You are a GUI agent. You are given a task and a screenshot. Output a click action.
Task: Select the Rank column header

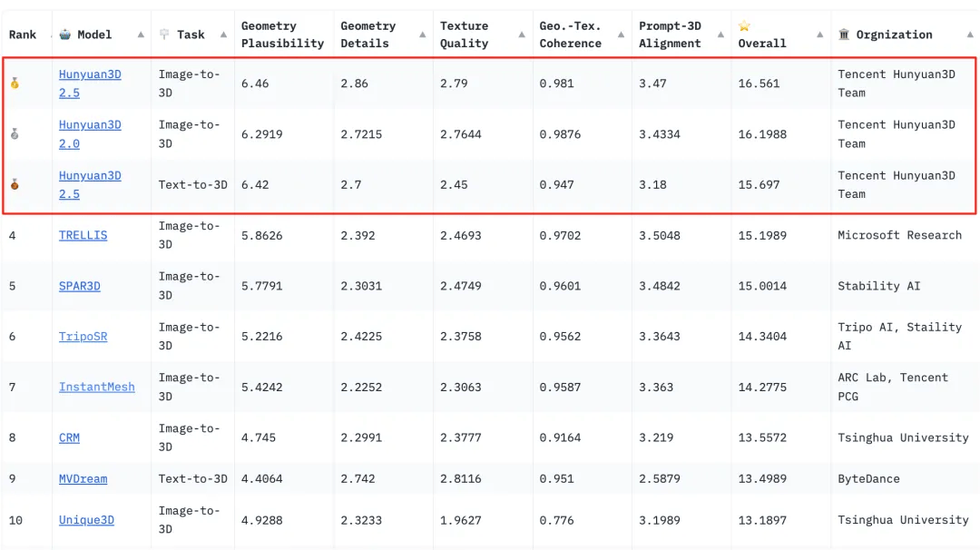point(23,34)
